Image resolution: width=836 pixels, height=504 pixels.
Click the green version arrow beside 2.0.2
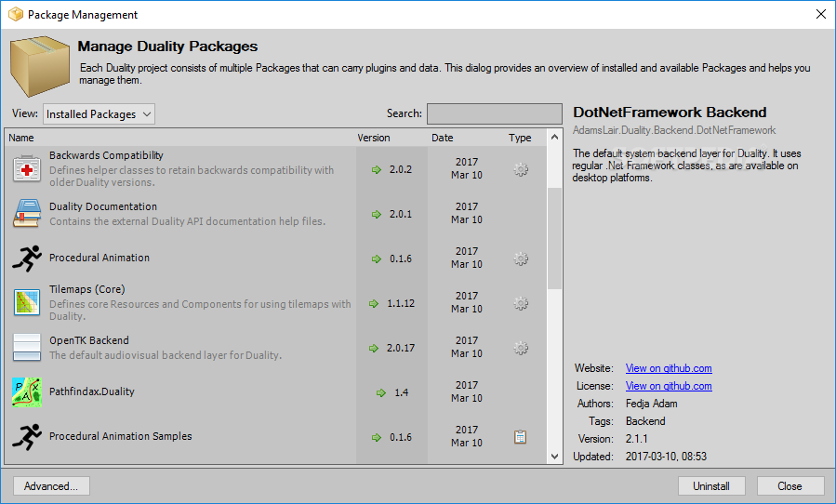pos(377,169)
